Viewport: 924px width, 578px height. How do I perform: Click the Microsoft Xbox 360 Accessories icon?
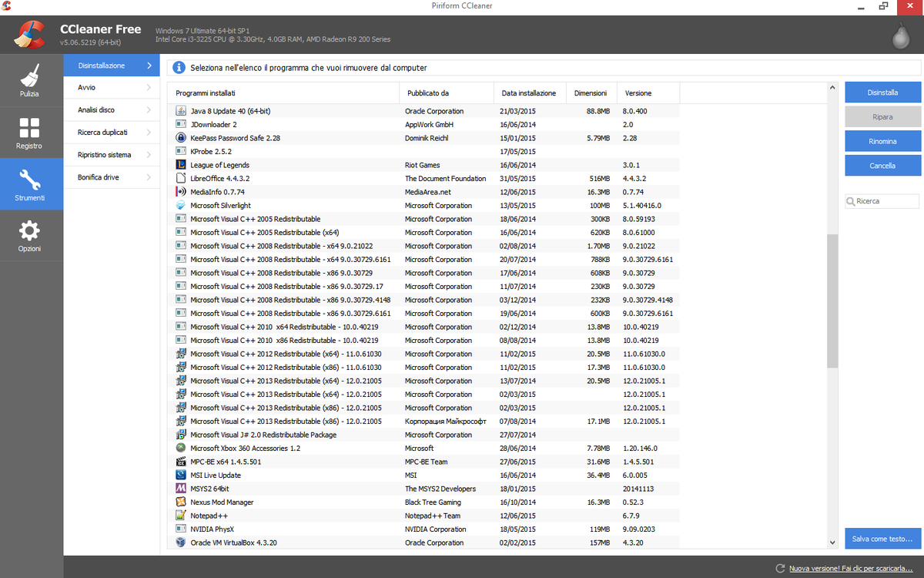181,448
